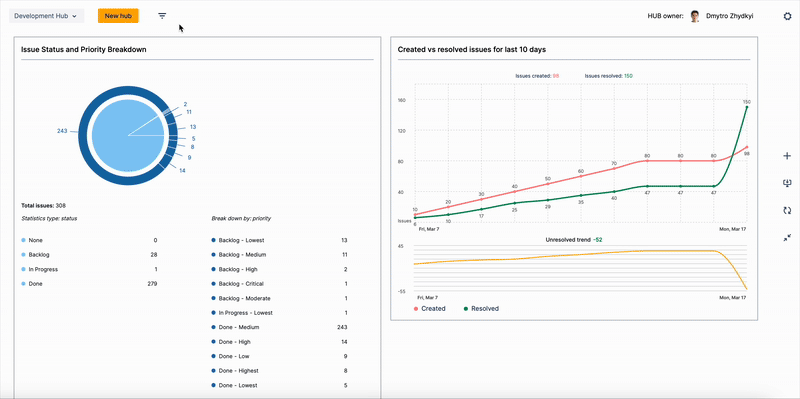Click the Done - Highest priority row
The image size is (800, 399).
coord(280,371)
